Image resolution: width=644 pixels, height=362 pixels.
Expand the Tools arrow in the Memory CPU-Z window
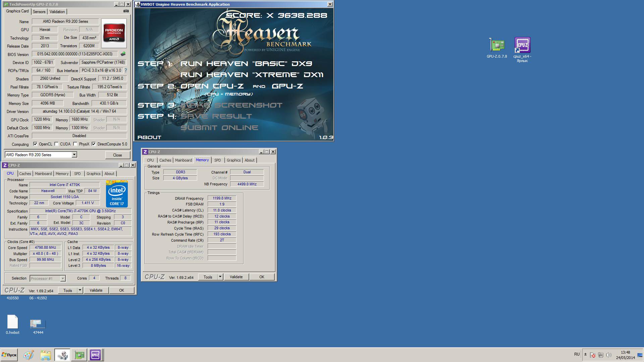coord(220,277)
